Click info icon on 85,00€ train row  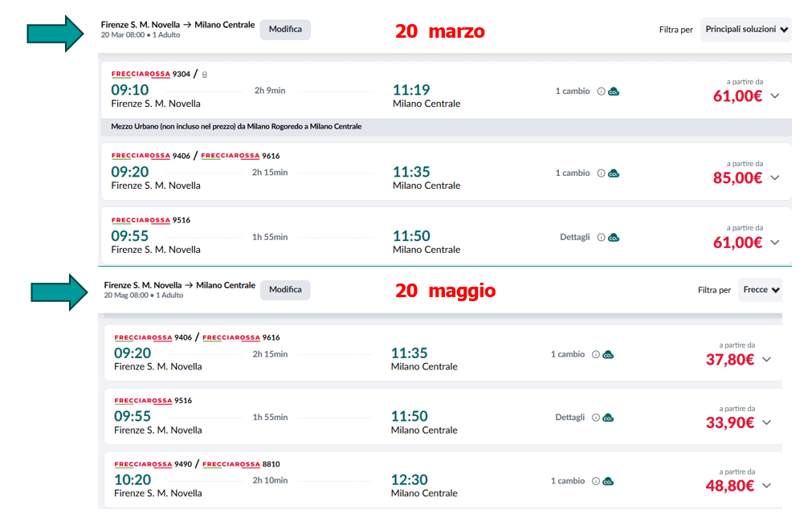601,173
